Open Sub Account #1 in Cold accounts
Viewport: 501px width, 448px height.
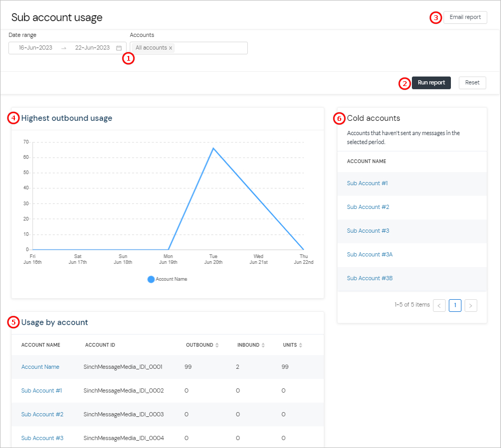(x=367, y=183)
